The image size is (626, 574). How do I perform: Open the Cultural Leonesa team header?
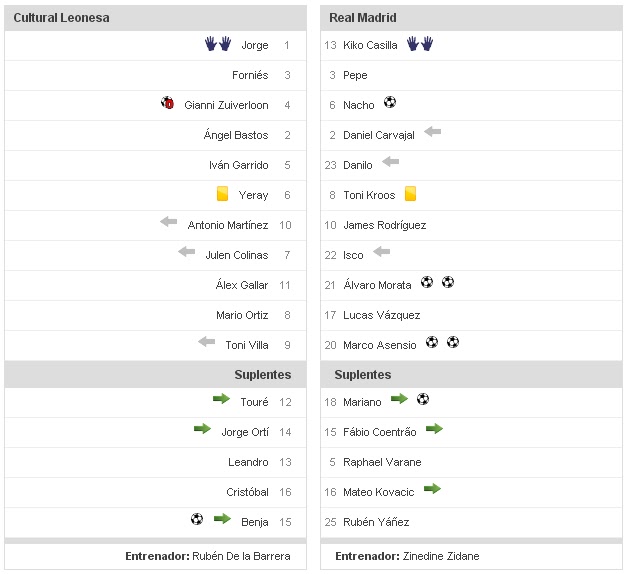tap(62, 18)
